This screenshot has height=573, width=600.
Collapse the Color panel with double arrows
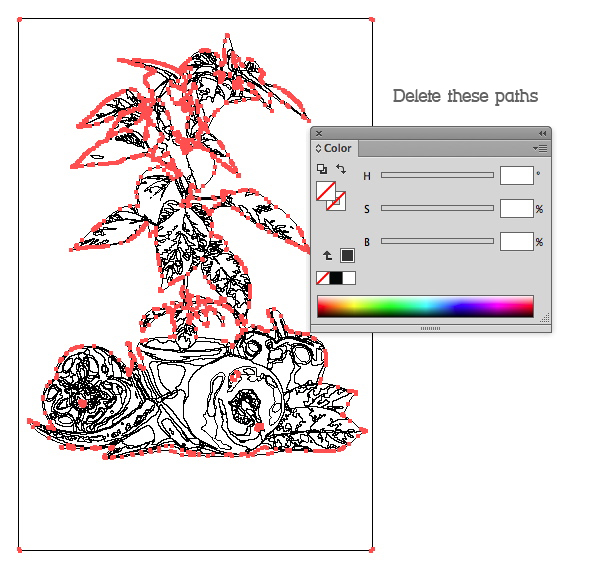[542, 133]
